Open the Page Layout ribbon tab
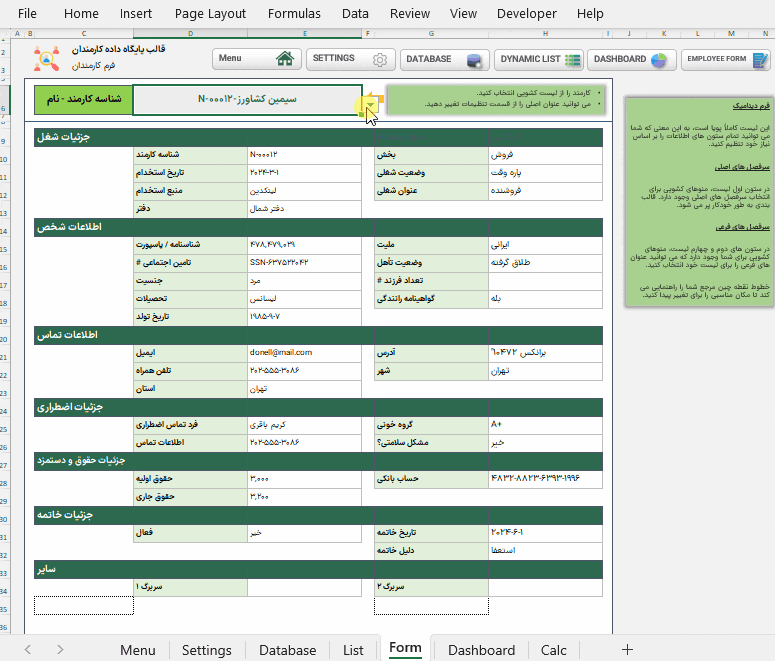The image size is (775, 661). [x=210, y=13]
